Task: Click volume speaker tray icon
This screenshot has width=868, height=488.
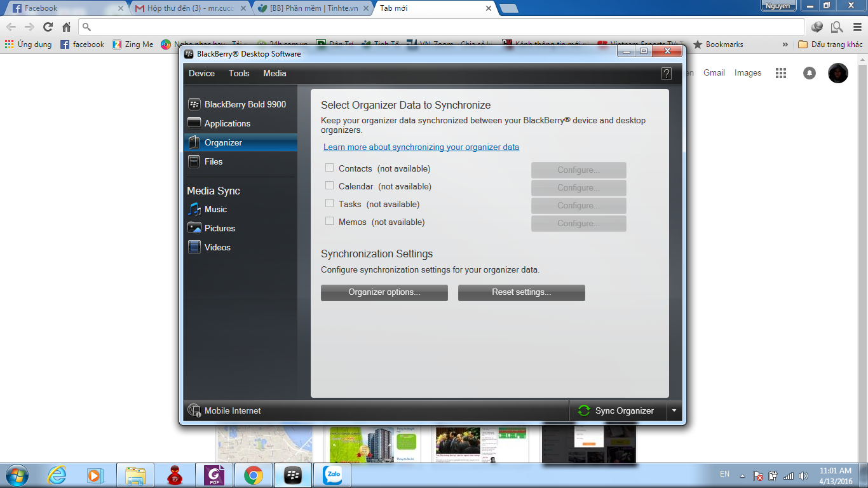Action: point(804,475)
